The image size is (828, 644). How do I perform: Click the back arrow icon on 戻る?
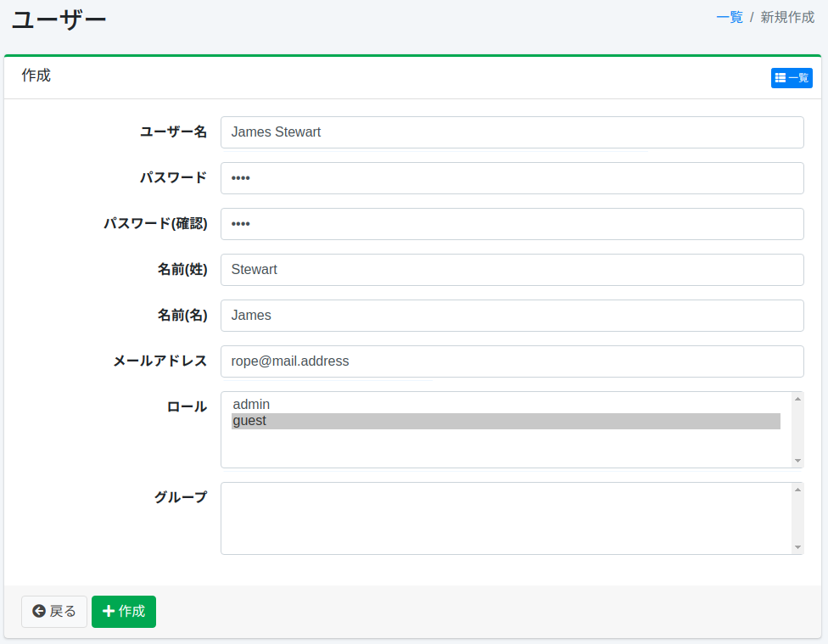tap(39, 611)
